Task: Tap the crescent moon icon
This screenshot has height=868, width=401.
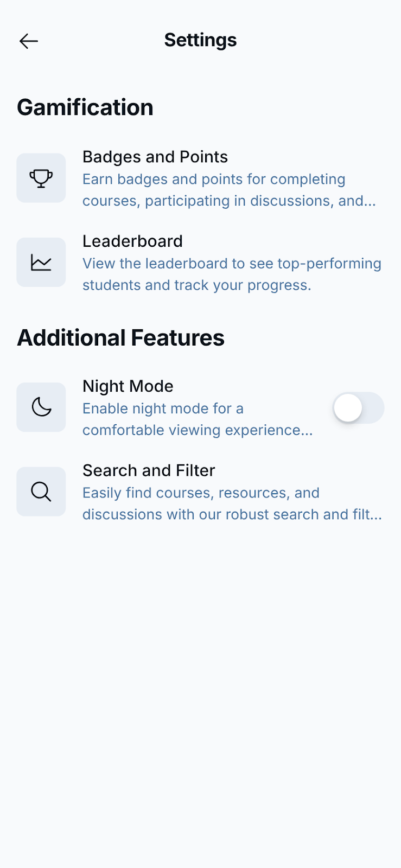Action: (41, 407)
